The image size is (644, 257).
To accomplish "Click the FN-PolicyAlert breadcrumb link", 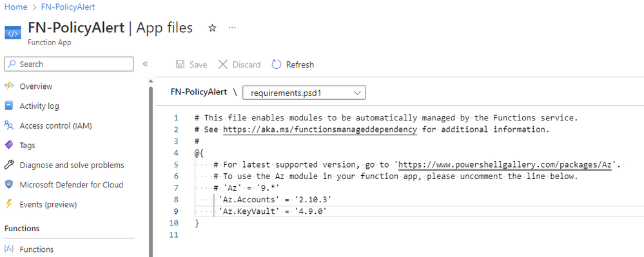I will tap(67, 7).
